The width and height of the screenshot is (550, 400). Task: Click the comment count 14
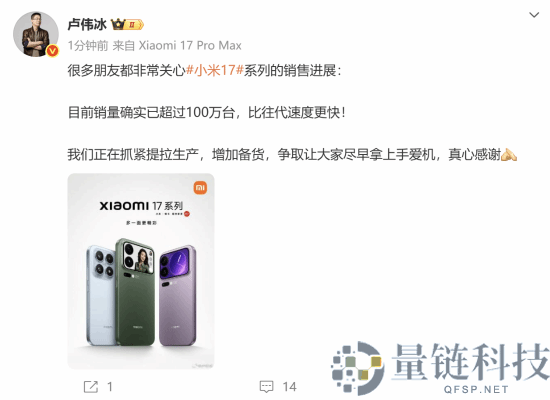290,387
